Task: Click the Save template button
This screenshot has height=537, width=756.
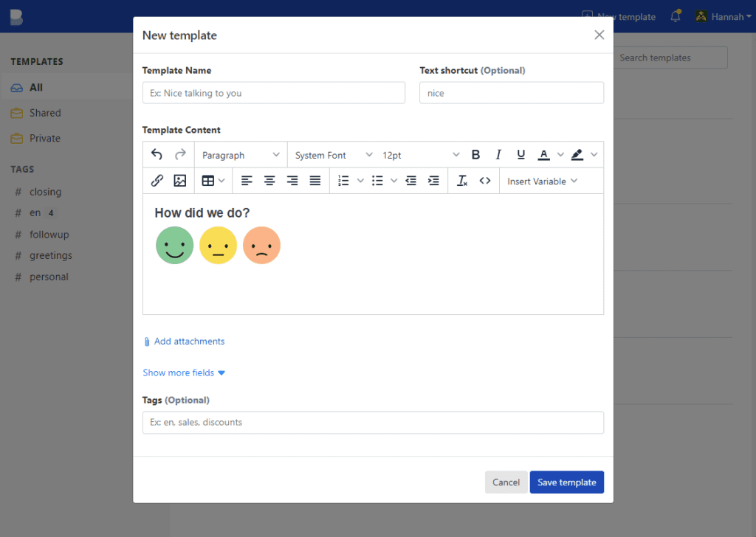Action: click(566, 482)
